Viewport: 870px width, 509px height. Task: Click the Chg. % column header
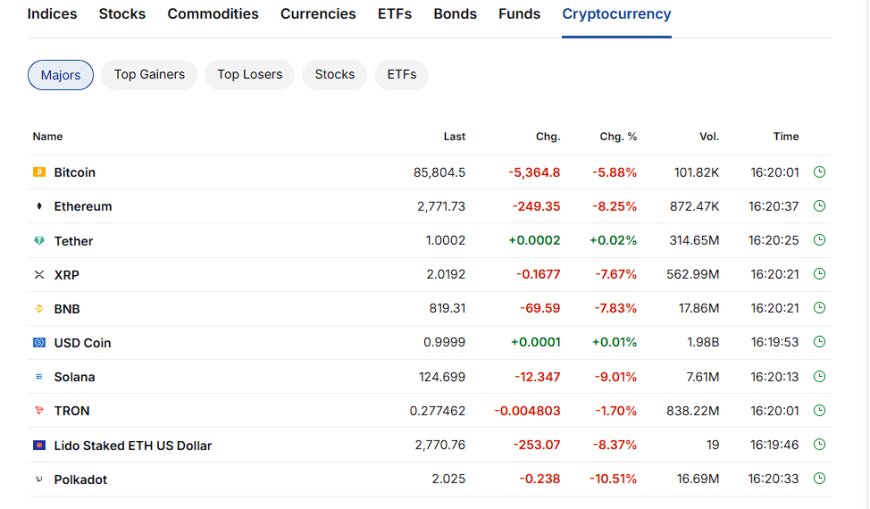618,137
